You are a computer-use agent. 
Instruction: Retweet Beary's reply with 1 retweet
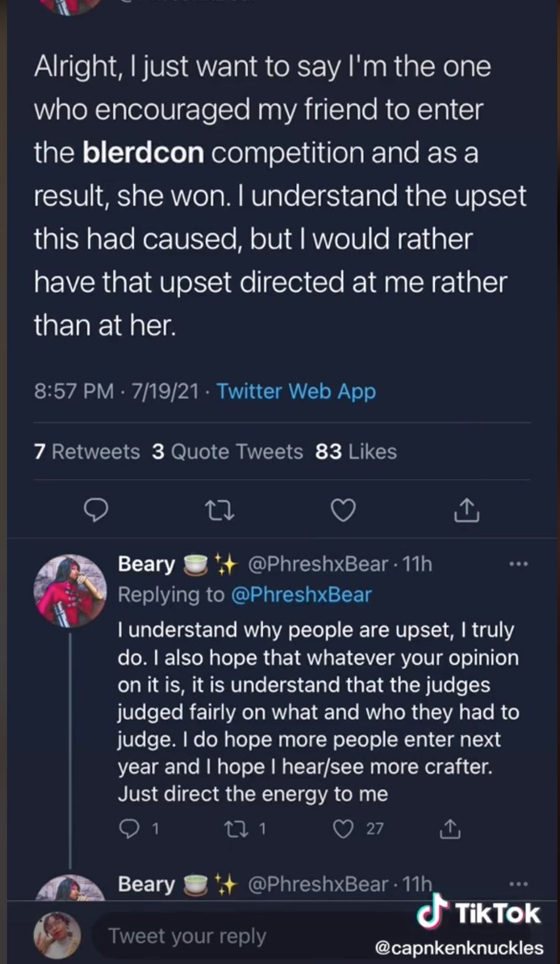[237, 828]
